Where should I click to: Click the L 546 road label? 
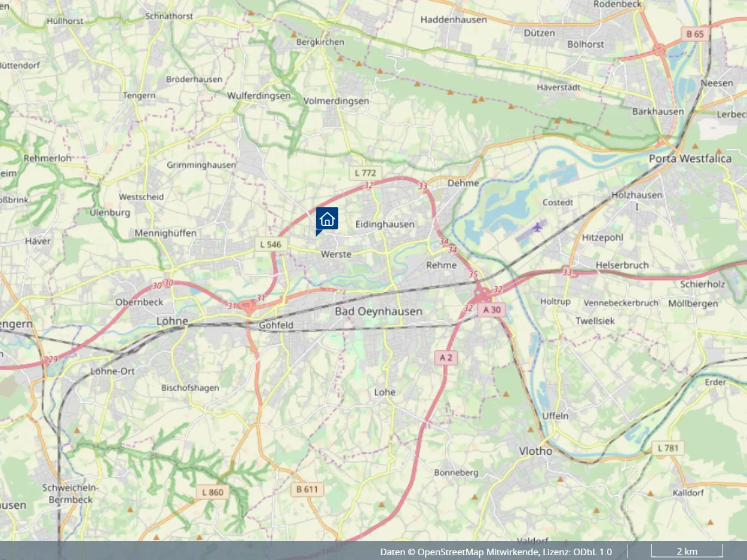tap(271, 244)
